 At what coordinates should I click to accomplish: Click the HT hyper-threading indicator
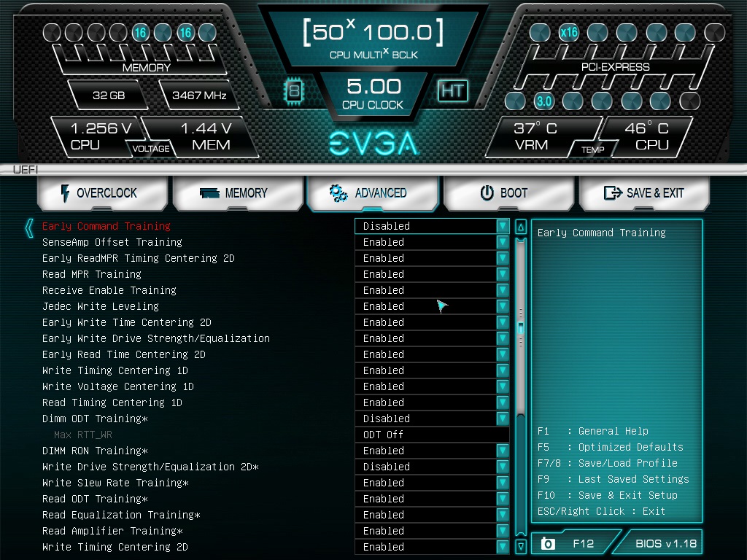[452, 90]
